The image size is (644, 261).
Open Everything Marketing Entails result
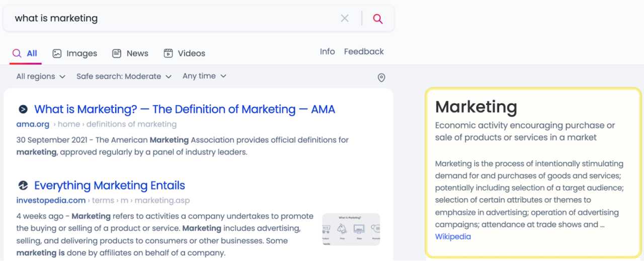click(x=109, y=185)
